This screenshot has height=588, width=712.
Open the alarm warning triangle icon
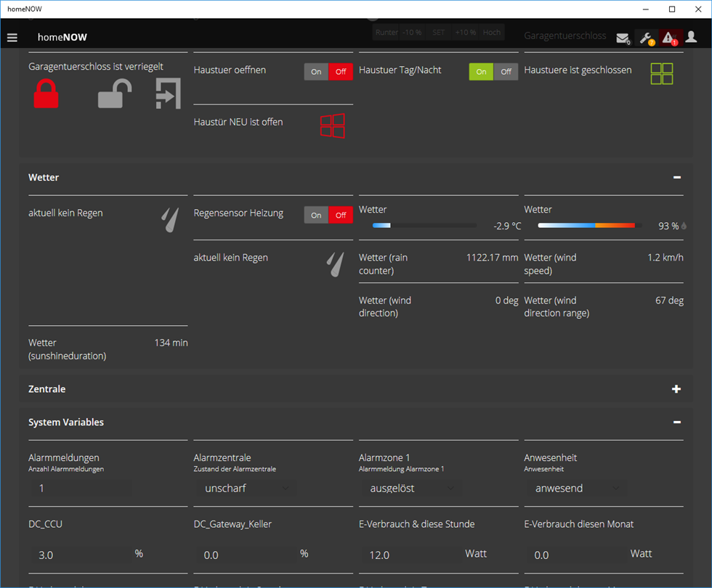[x=670, y=38]
